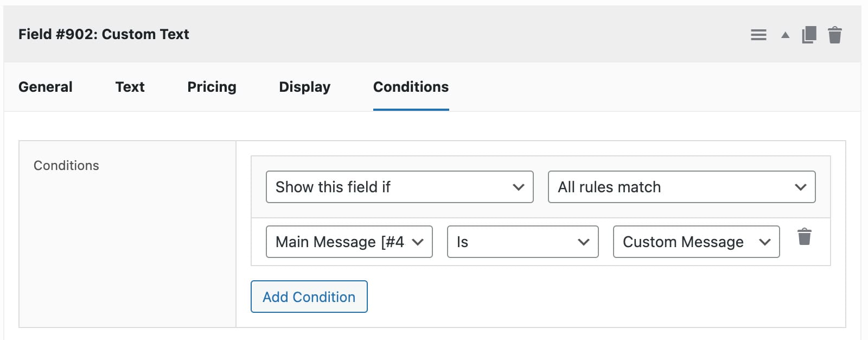The height and width of the screenshot is (340, 868).
Task: Click the Add Condition button
Action: 309,297
